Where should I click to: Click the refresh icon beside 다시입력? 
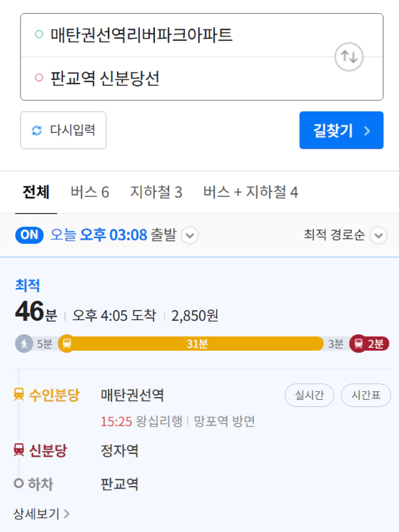click(x=37, y=130)
